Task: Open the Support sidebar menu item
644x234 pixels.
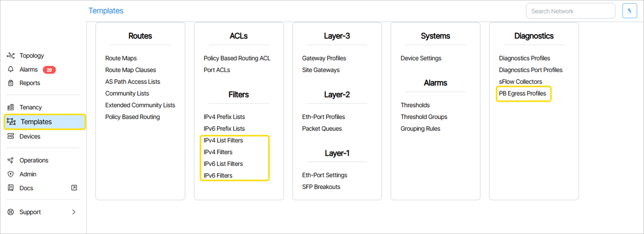Action: pyautogui.click(x=30, y=212)
